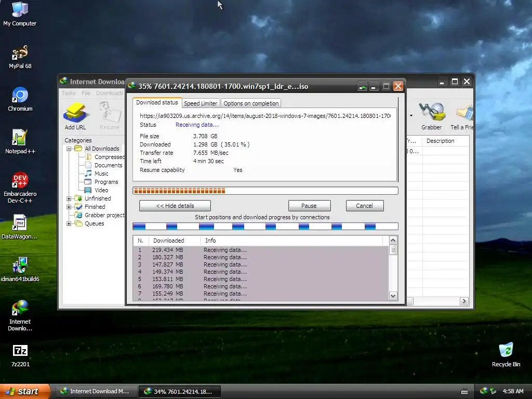Click the Add URL toolbar icon
Image resolution: width=532 pixels, height=399 pixels.
pos(75,116)
